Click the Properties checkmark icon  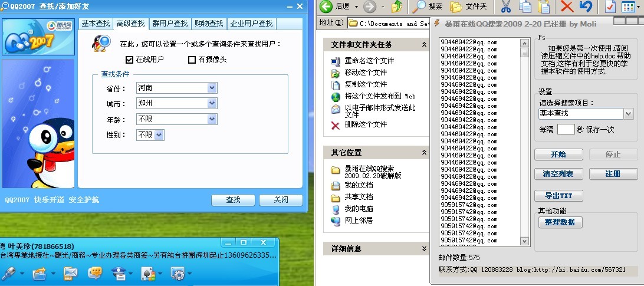[610, 6]
